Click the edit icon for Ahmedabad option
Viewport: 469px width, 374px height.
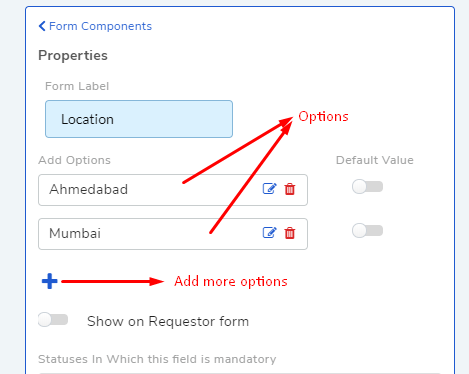point(269,189)
